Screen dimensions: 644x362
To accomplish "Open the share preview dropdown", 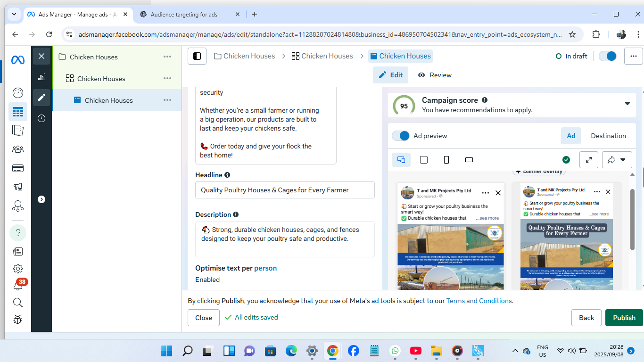I will 617,160.
